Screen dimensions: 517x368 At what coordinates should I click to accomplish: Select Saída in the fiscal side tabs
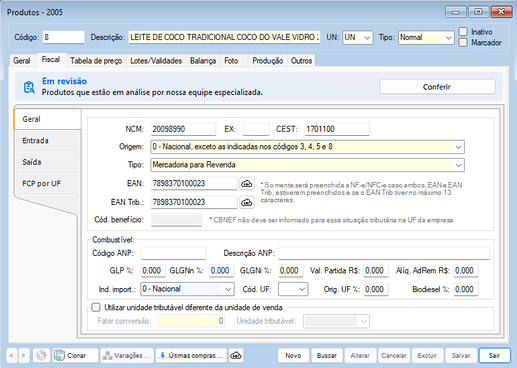(46, 162)
